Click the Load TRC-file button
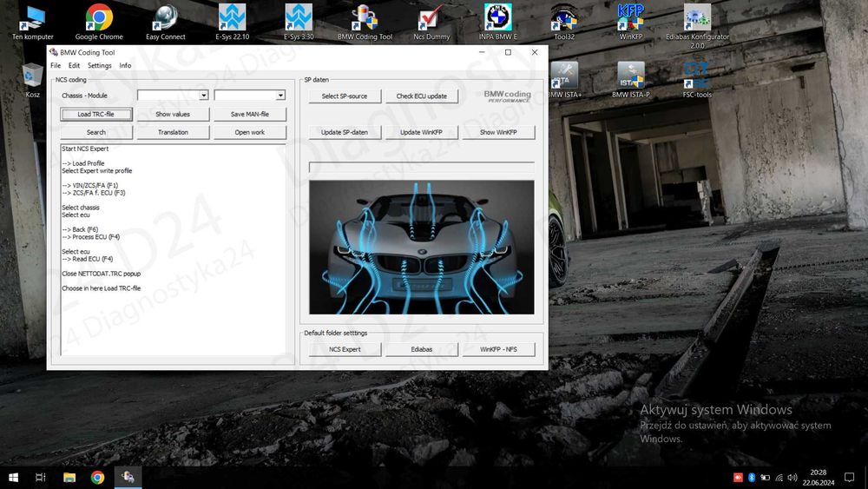This screenshot has width=868, height=489. click(95, 114)
